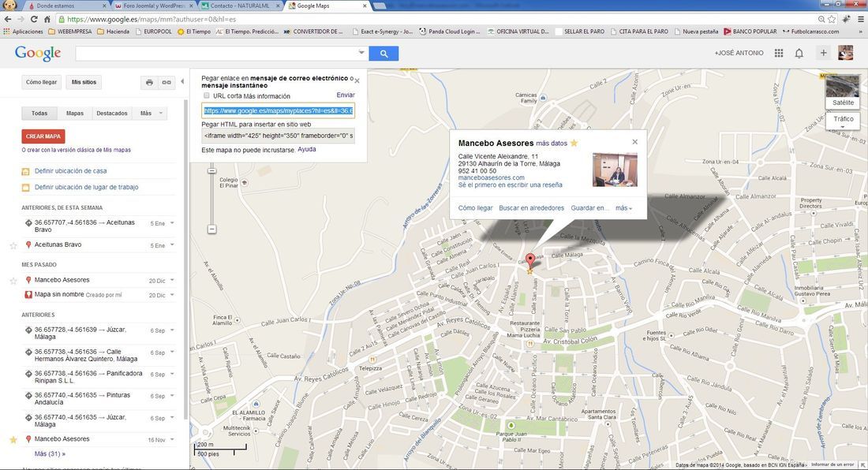Expand the Más tab dropdown

point(152,114)
